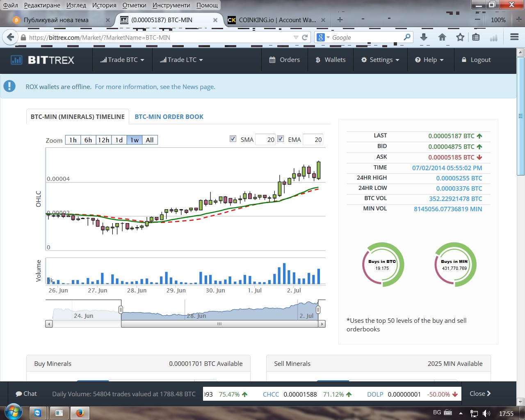Click right handle of chart navigator
The image size is (525, 420).
click(318, 310)
